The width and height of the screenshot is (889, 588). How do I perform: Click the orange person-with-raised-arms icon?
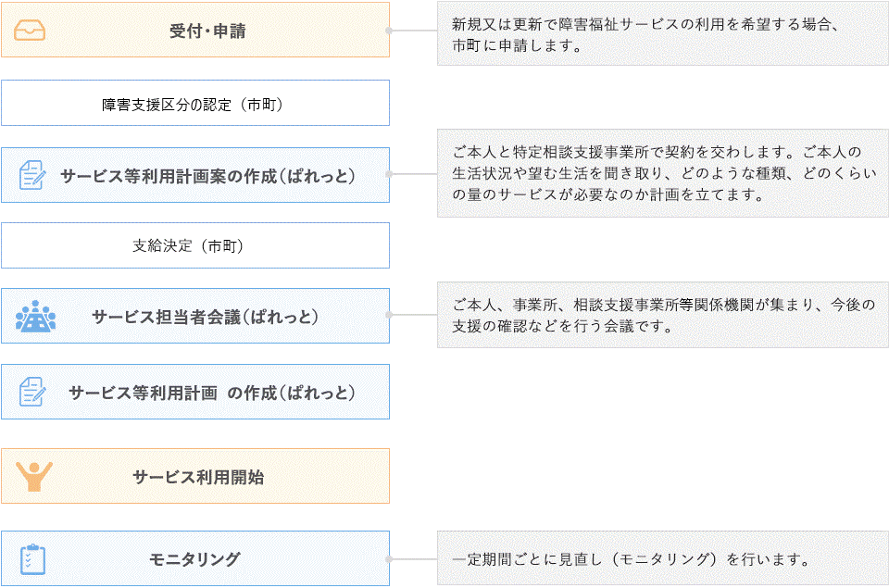[x=34, y=476]
